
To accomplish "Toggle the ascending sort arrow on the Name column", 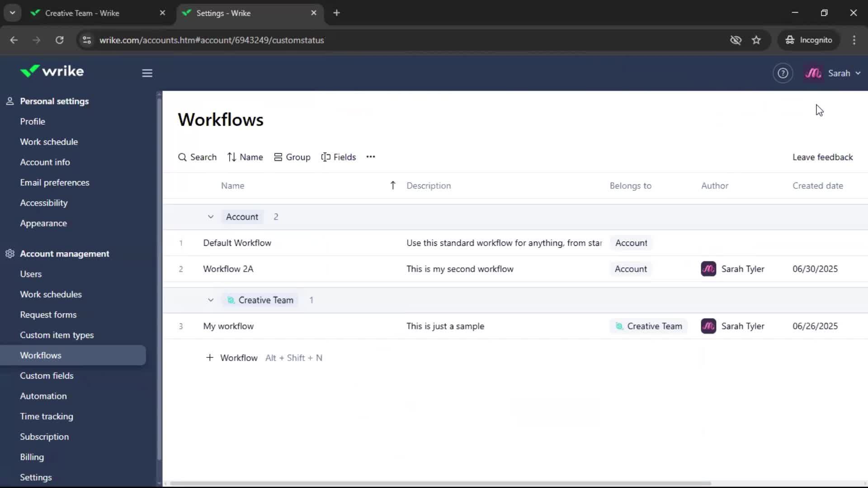I will (393, 185).
